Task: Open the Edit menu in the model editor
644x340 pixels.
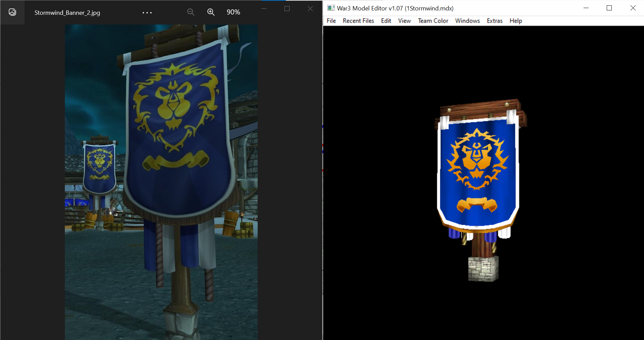Action: [386, 21]
